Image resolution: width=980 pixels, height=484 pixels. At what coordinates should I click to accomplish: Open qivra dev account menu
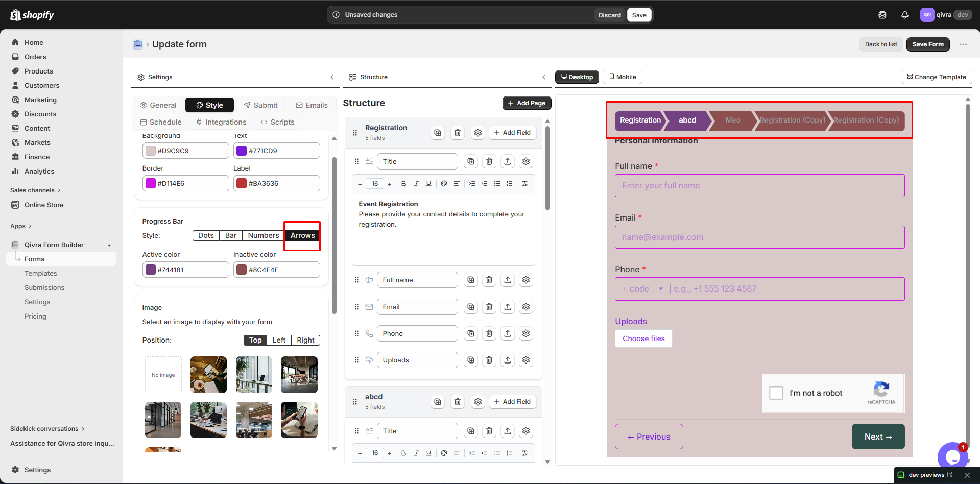coord(946,15)
